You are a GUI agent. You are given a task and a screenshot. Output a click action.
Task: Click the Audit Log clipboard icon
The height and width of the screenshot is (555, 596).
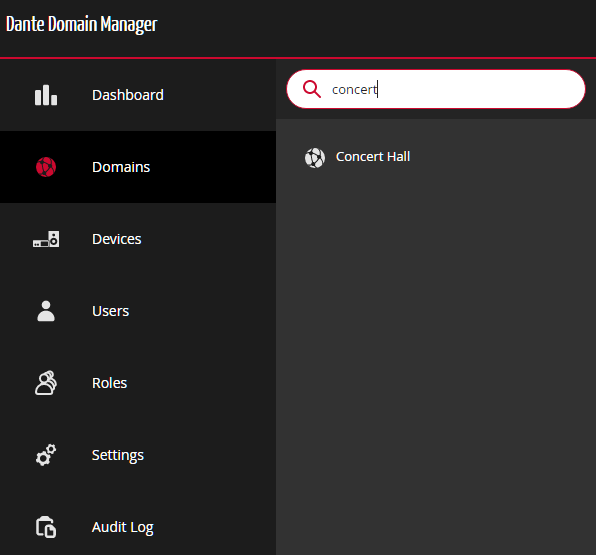(x=46, y=527)
